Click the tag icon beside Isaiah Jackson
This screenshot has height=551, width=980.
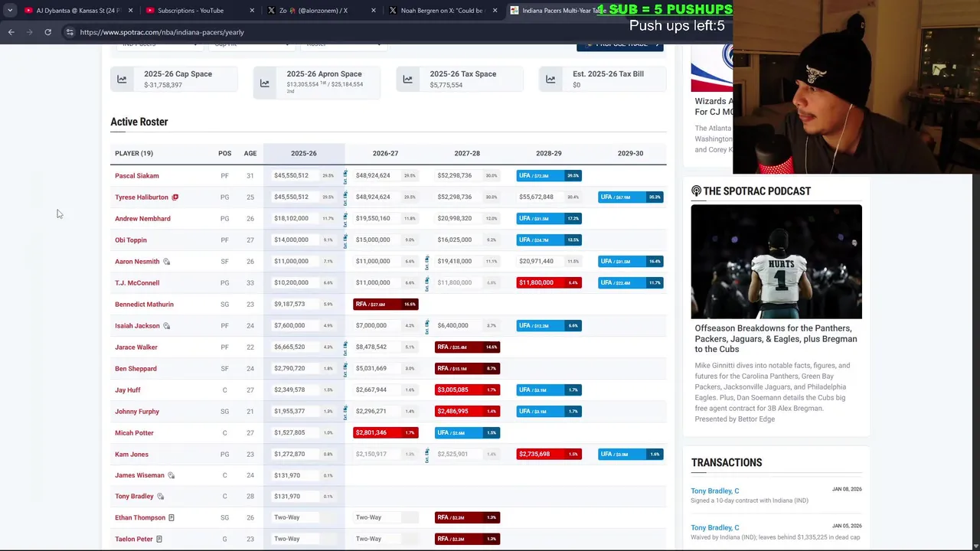point(166,326)
